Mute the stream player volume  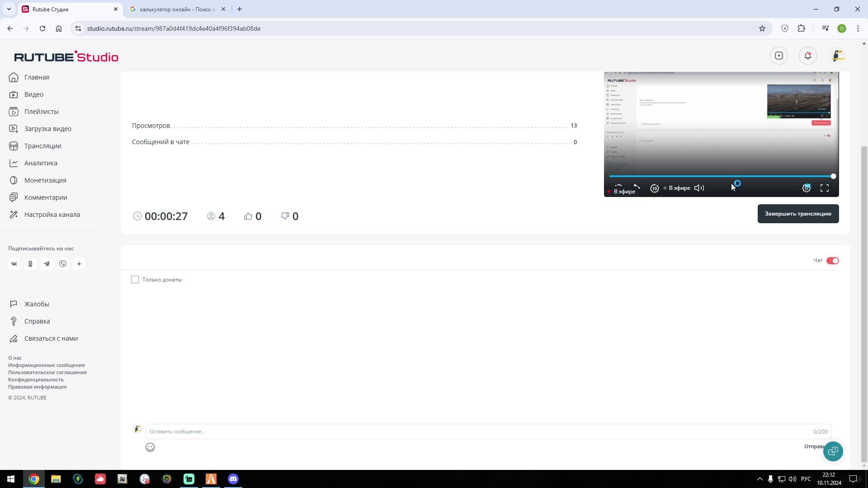[x=699, y=188]
